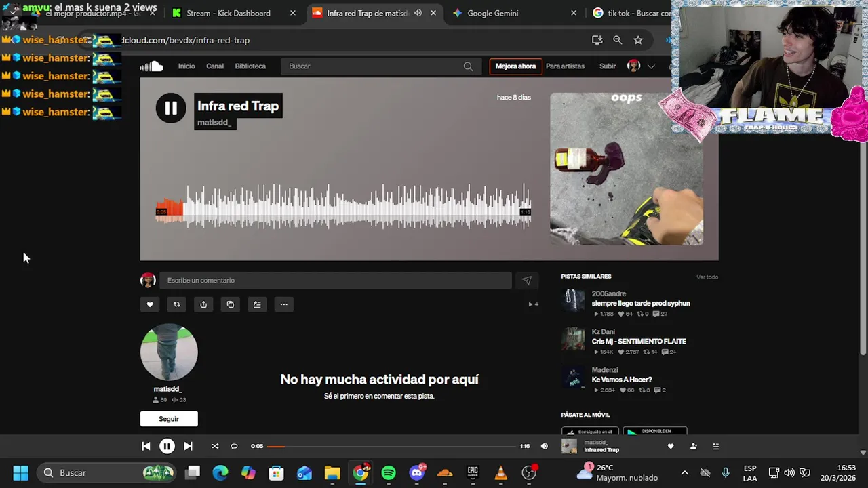This screenshot has width=868, height=488.
Task: Click the Seguir button
Action: 169,419
